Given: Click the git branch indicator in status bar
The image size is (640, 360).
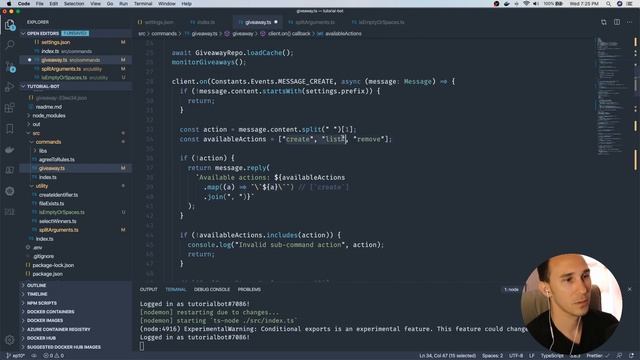Looking at the screenshot, I should 16,356.
